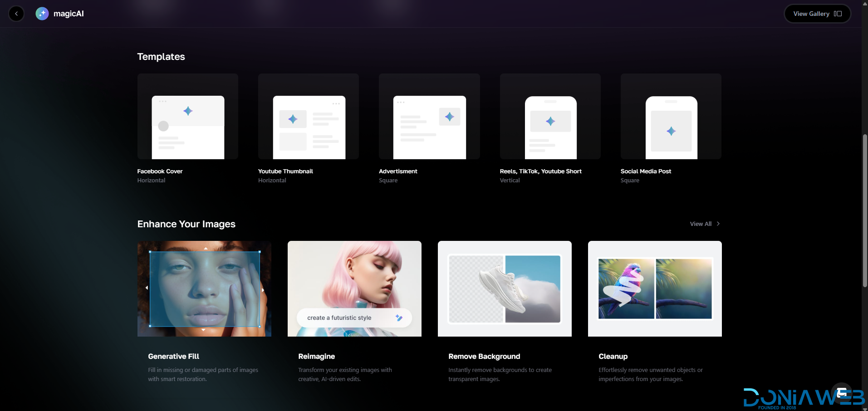Open the View Gallery panel
868x411 pixels.
[x=817, y=14]
